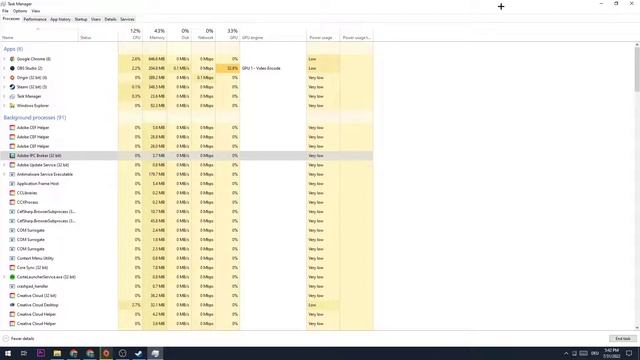Viewport: 640px width, 360px height.
Task: Expand the Origin (32 bit) process group
Action: pos(4,78)
